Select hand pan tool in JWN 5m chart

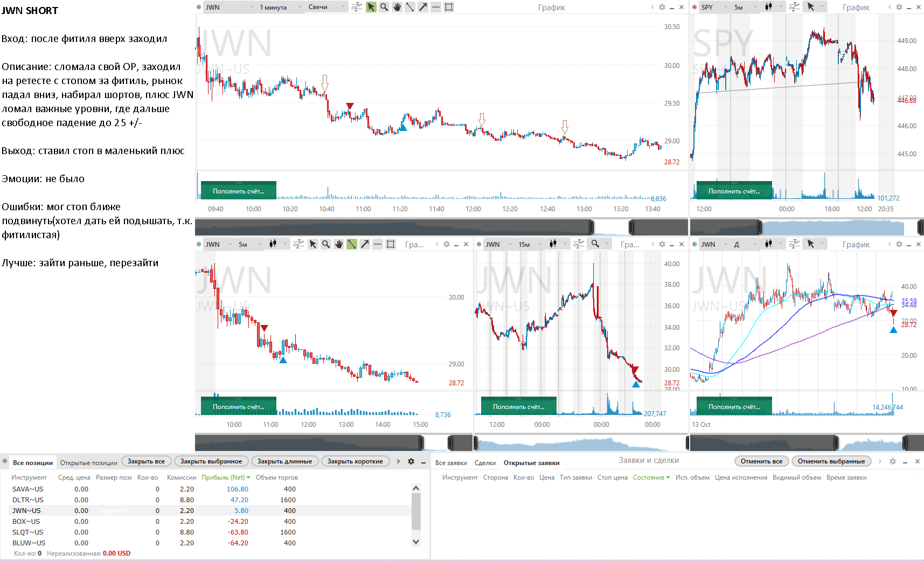(339, 244)
